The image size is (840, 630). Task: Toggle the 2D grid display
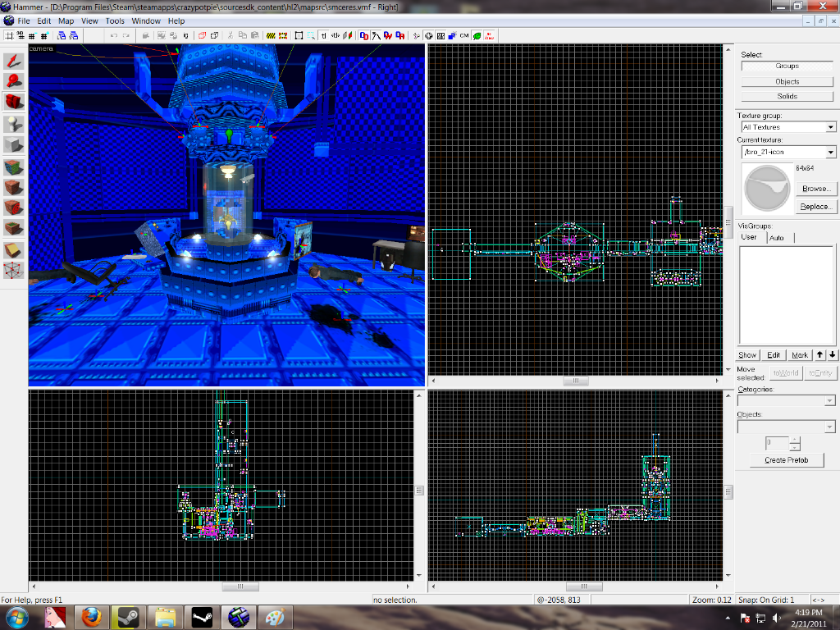9,36
